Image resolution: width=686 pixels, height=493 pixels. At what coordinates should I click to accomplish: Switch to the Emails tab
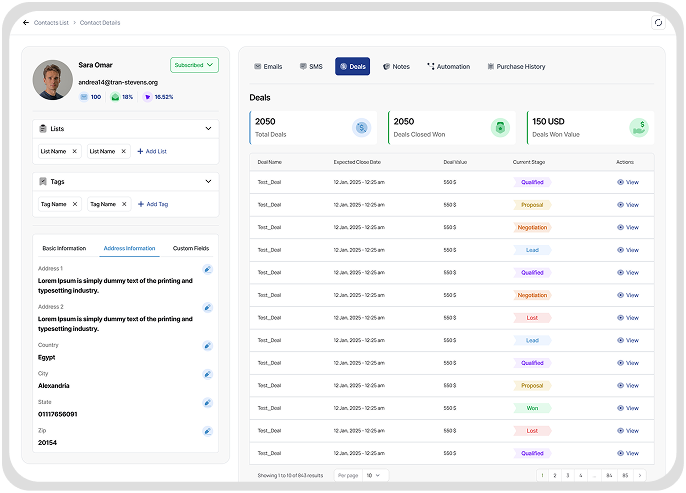tap(268, 67)
